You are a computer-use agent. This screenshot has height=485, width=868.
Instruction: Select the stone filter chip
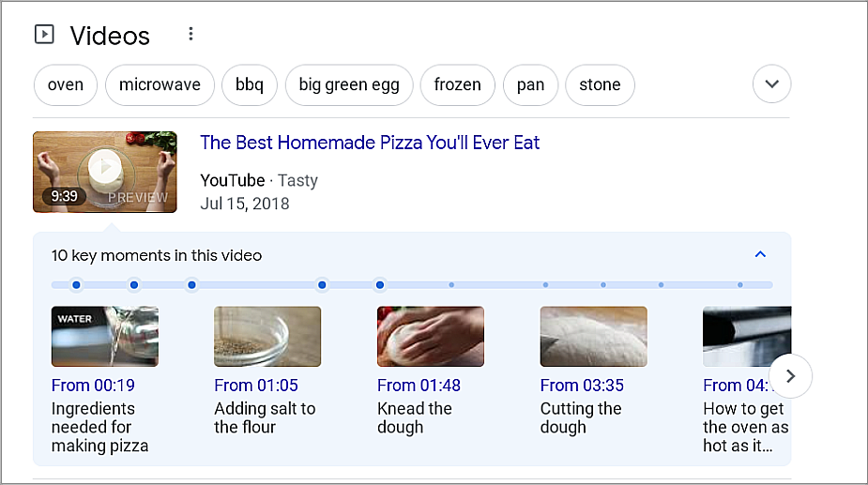click(x=600, y=84)
